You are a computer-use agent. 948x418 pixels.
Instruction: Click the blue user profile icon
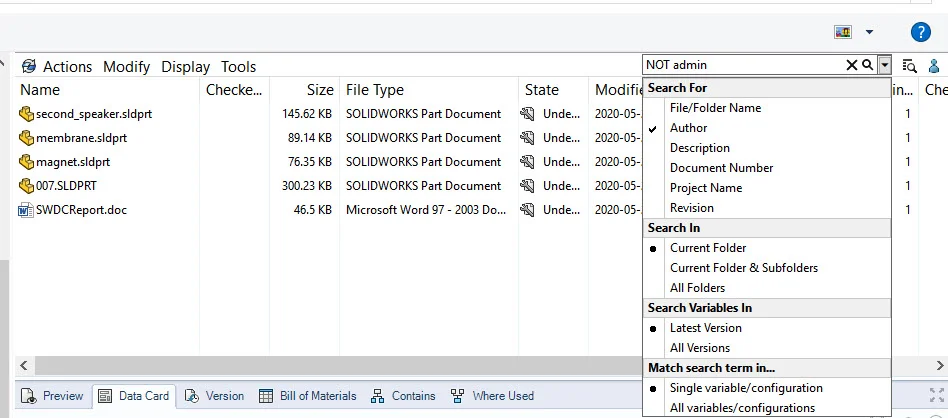[935, 66]
